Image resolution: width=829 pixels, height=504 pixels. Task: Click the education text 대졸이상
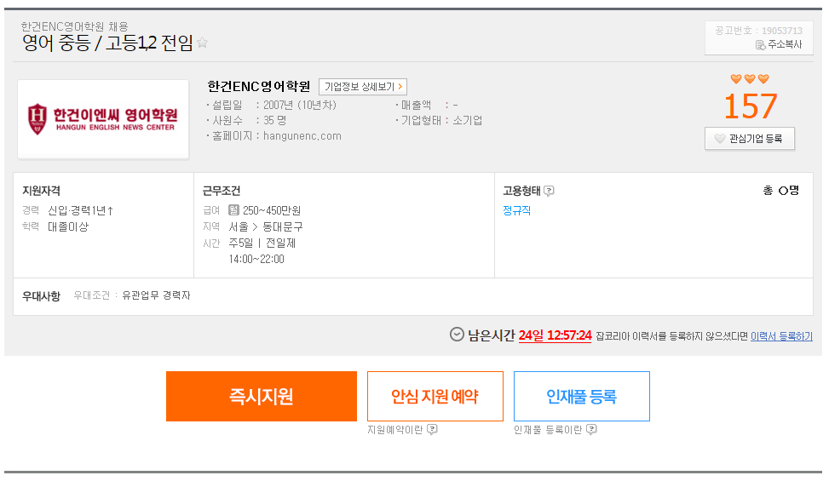tap(68, 226)
